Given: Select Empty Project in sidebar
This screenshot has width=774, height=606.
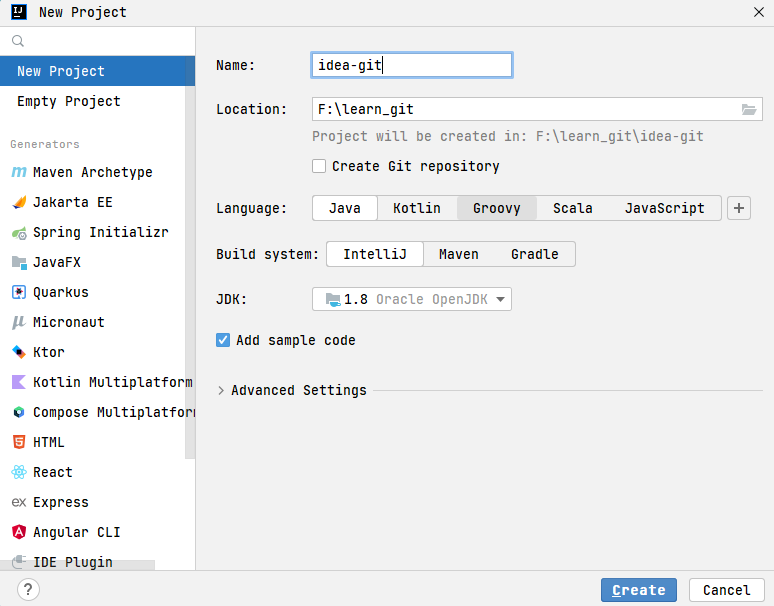Looking at the screenshot, I should [93, 101].
